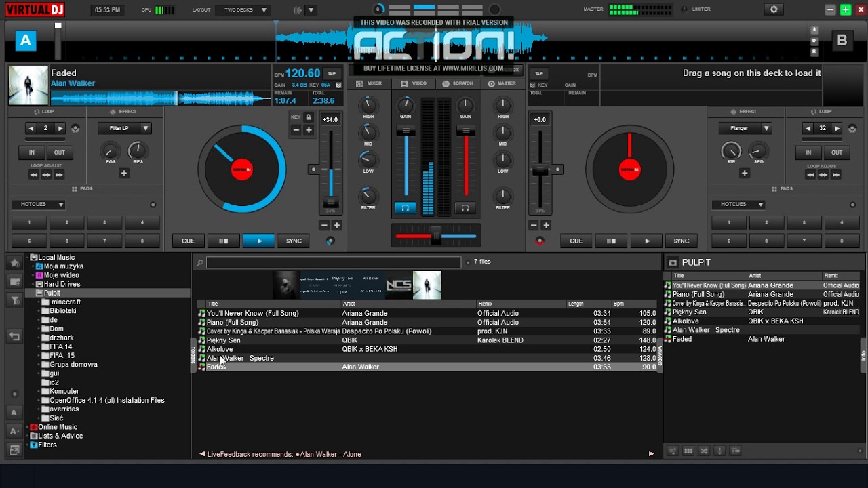The image size is (868, 488).
Task: Open the Info side tab
Action: coord(864,355)
